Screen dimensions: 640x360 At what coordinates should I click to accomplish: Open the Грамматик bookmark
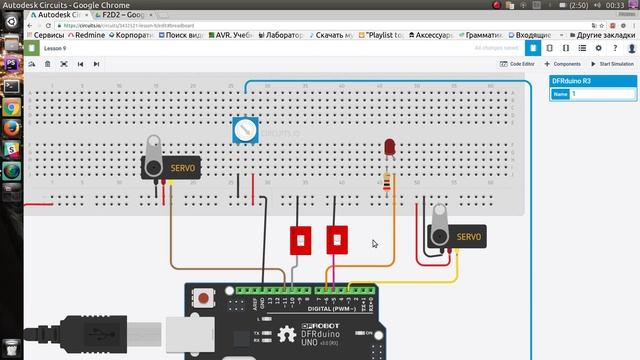coord(481,35)
